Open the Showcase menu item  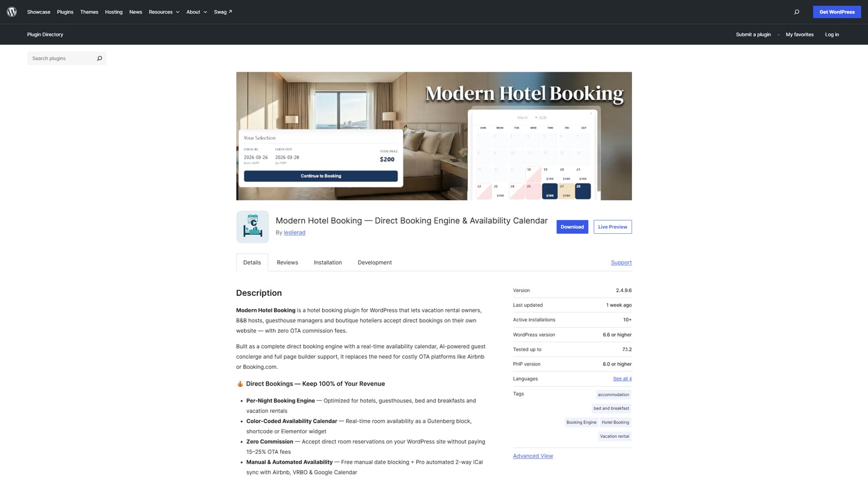click(x=39, y=12)
